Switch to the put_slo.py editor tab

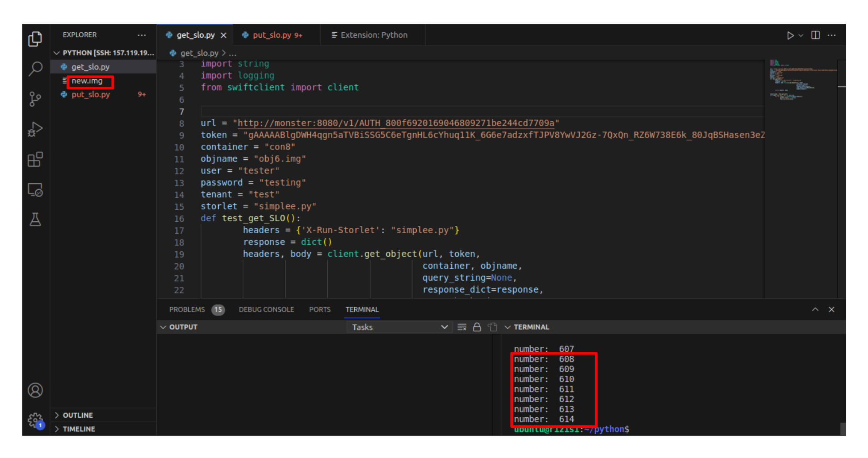pyautogui.click(x=272, y=35)
